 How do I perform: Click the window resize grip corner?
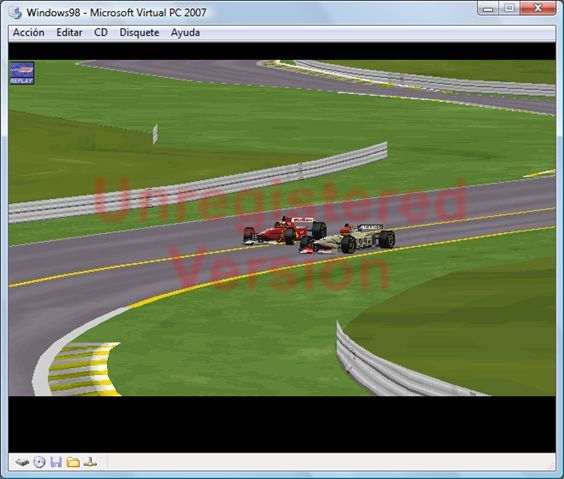point(551,466)
